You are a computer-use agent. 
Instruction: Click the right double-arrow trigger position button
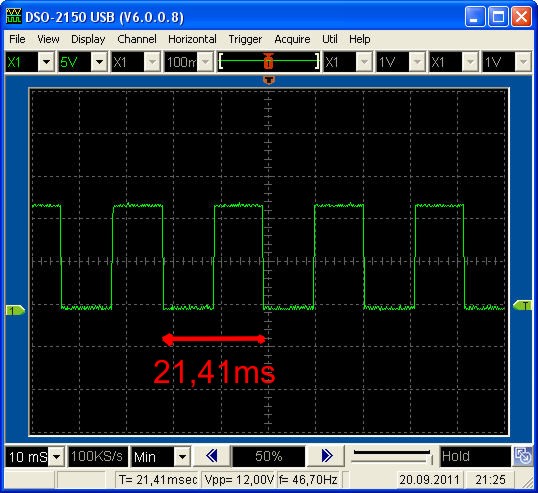(326, 456)
